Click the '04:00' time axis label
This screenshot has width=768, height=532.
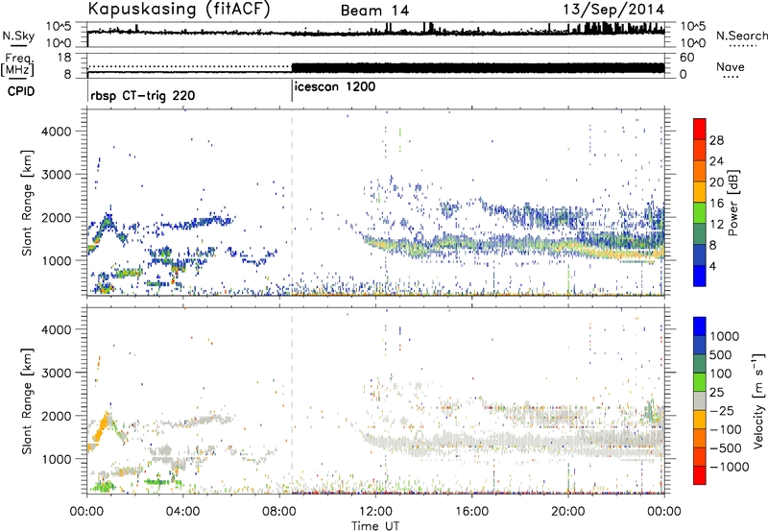[x=182, y=512]
